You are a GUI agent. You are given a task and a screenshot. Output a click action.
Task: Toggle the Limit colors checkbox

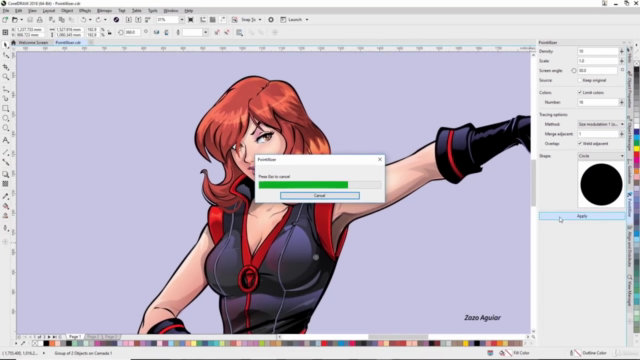(x=580, y=93)
